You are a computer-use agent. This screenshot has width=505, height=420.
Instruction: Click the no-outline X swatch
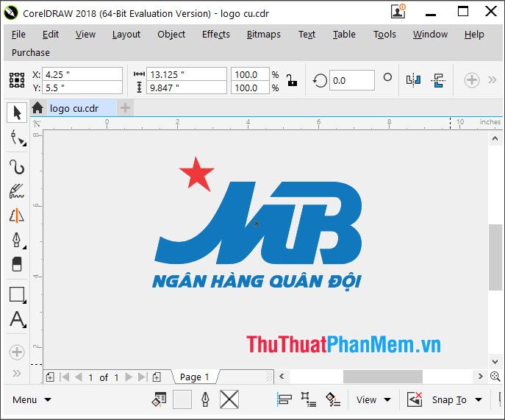pos(229,399)
